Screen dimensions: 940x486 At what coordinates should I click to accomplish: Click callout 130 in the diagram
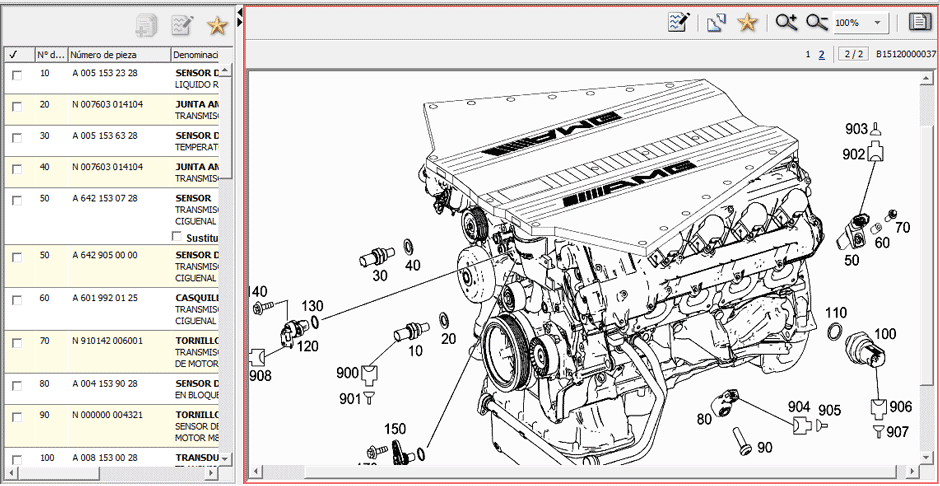pos(312,306)
